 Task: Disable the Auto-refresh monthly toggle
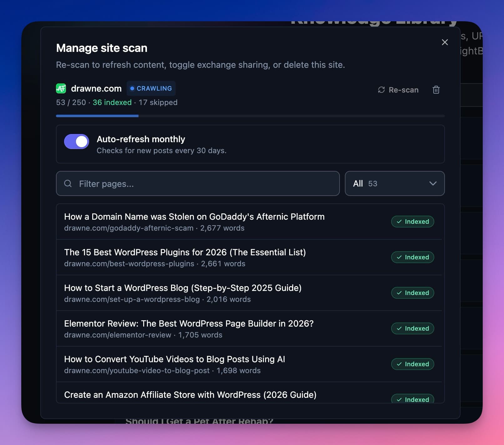(x=77, y=142)
